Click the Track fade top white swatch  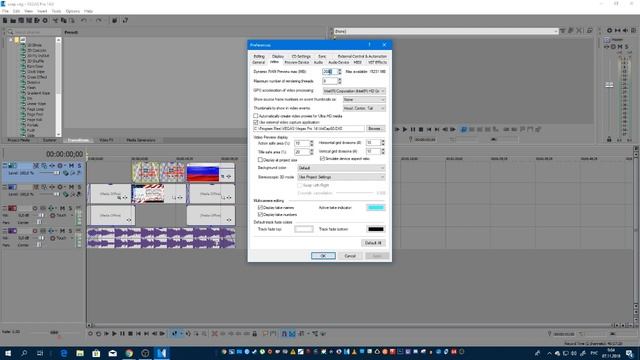point(304,229)
